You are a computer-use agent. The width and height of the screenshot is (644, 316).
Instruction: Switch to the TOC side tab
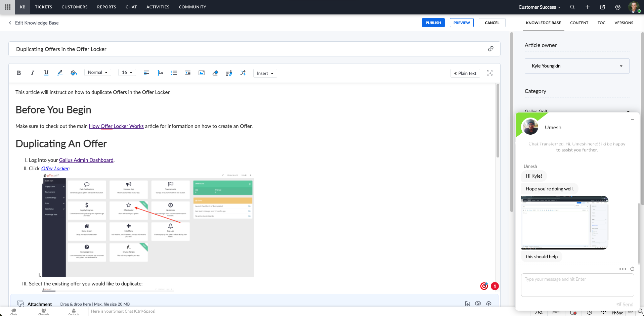point(601,23)
